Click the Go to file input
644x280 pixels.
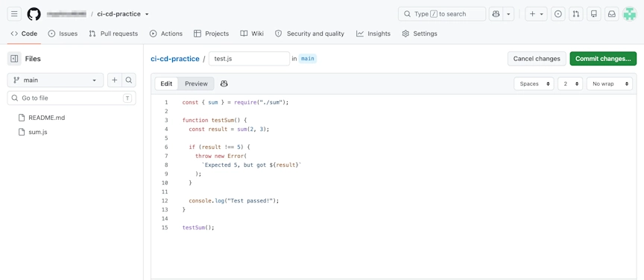coord(72,98)
